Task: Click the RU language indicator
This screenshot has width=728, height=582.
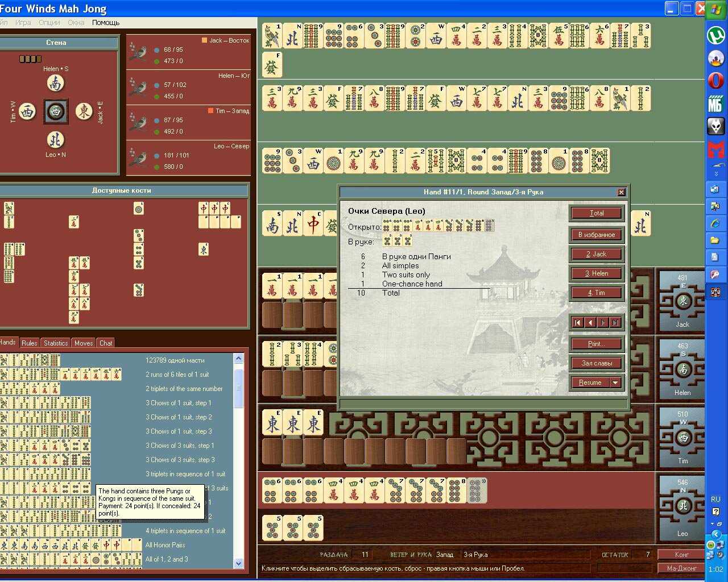Action: pos(715,500)
